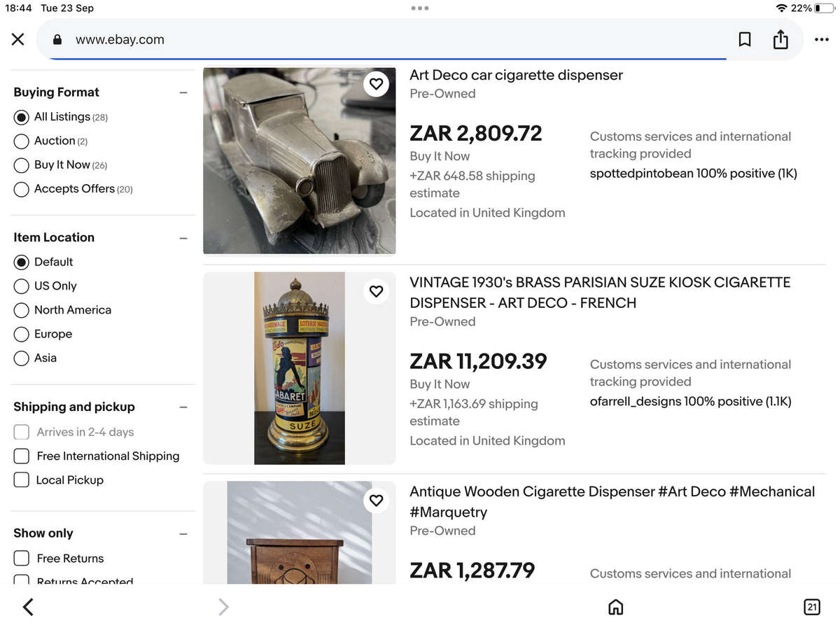840x630 pixels.
Task: Go to browser home page icon
Action: [x=616, y=607]
